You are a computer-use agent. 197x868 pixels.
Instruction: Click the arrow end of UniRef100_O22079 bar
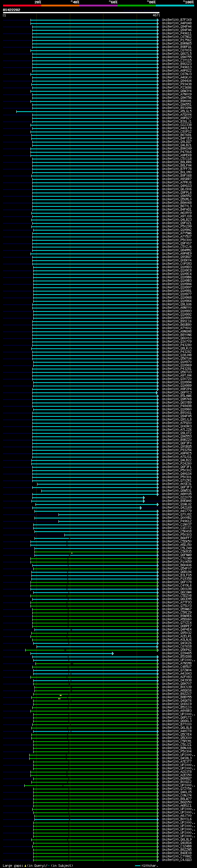click(144, 497)
